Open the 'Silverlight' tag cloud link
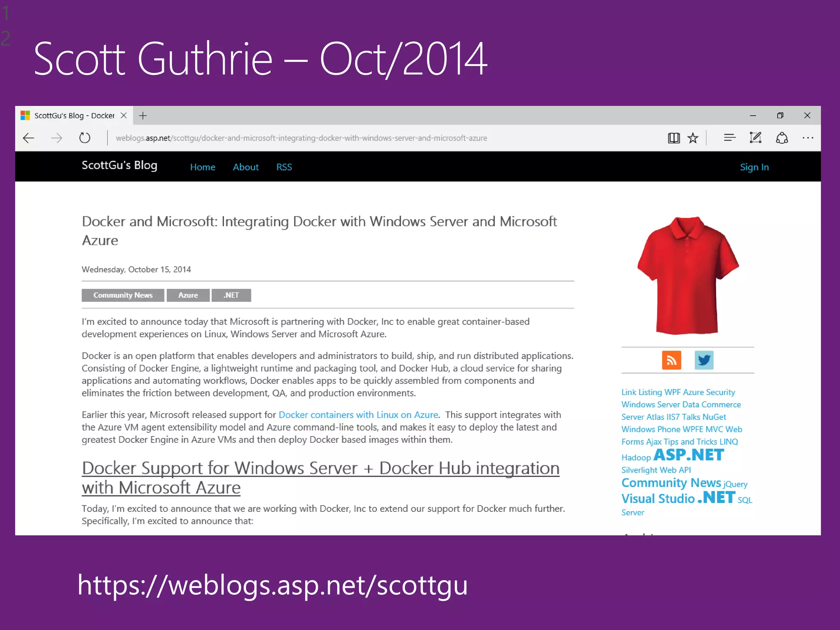This screenshot has width=840, height=630. tap(639, 470)
